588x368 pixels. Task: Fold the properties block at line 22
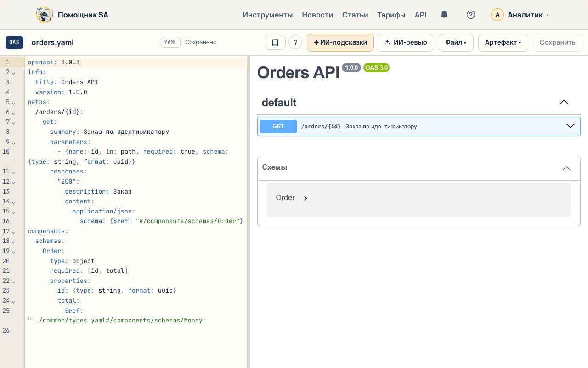pos(13,281)
